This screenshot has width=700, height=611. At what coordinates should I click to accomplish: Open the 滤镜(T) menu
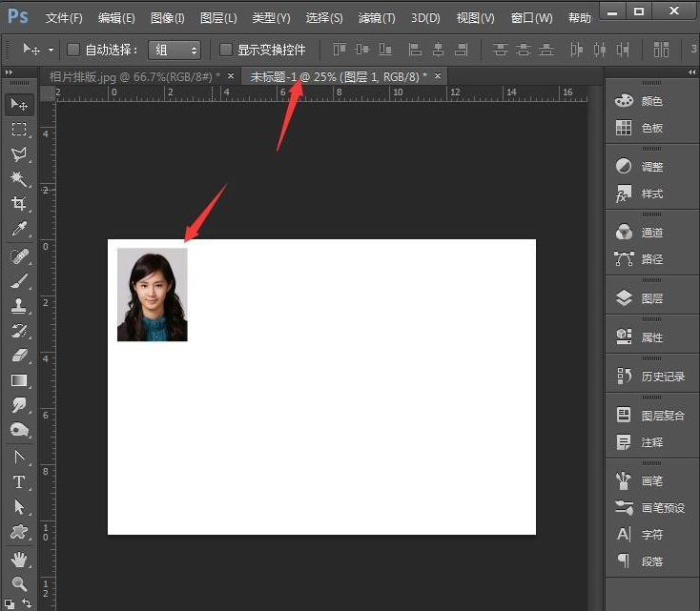[376, 18]
